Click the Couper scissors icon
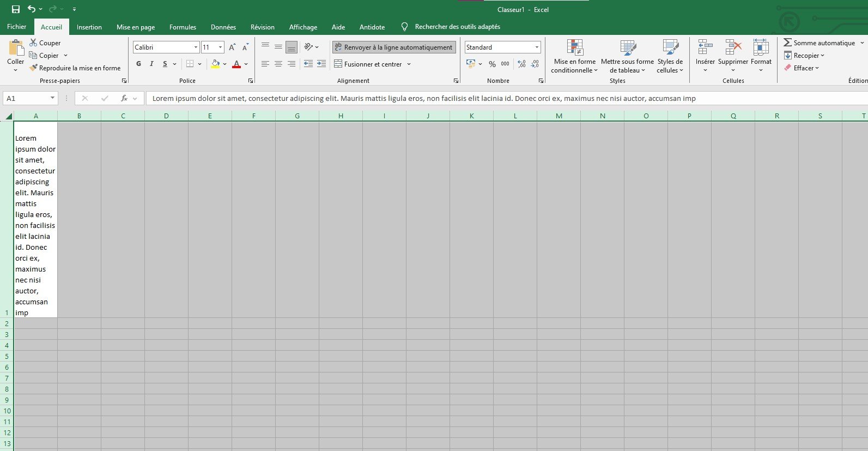 [x=33, y=43]
